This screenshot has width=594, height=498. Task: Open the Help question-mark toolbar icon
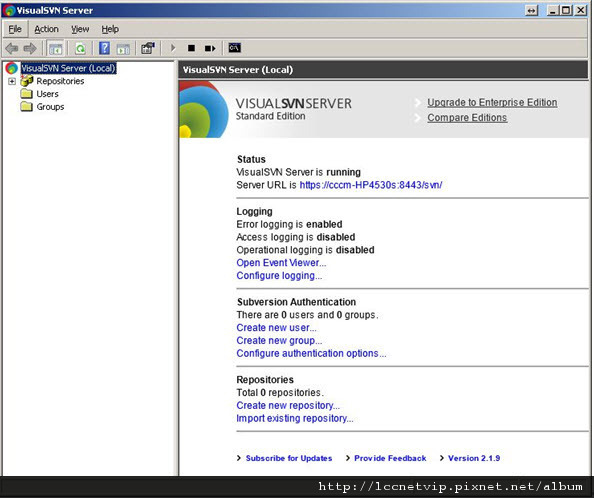(104, 48)
